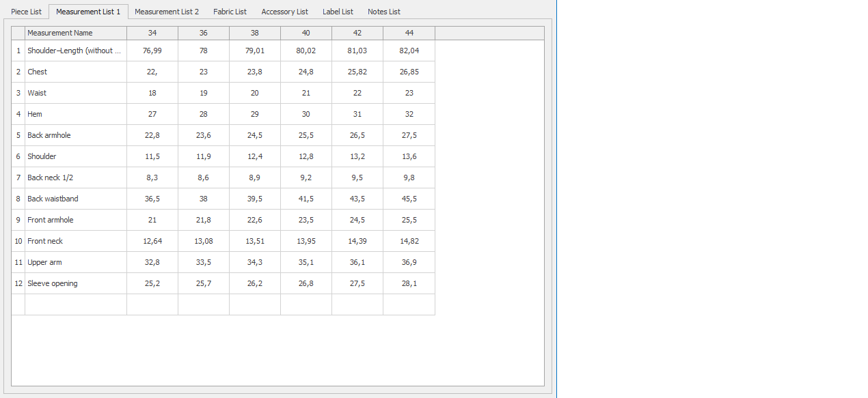
Task: Click the empty name cell below Sleeve opening
Action: coord(75,304)
